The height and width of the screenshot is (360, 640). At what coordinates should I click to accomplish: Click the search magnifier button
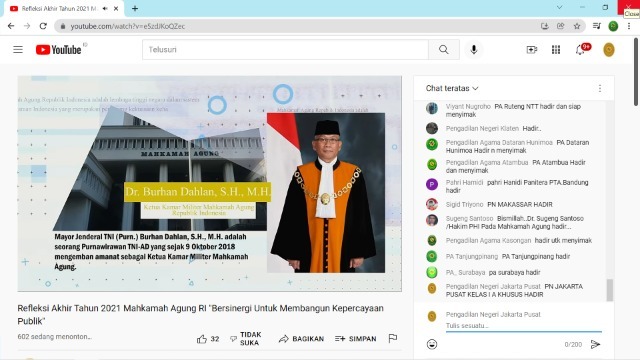click(444, 50)
